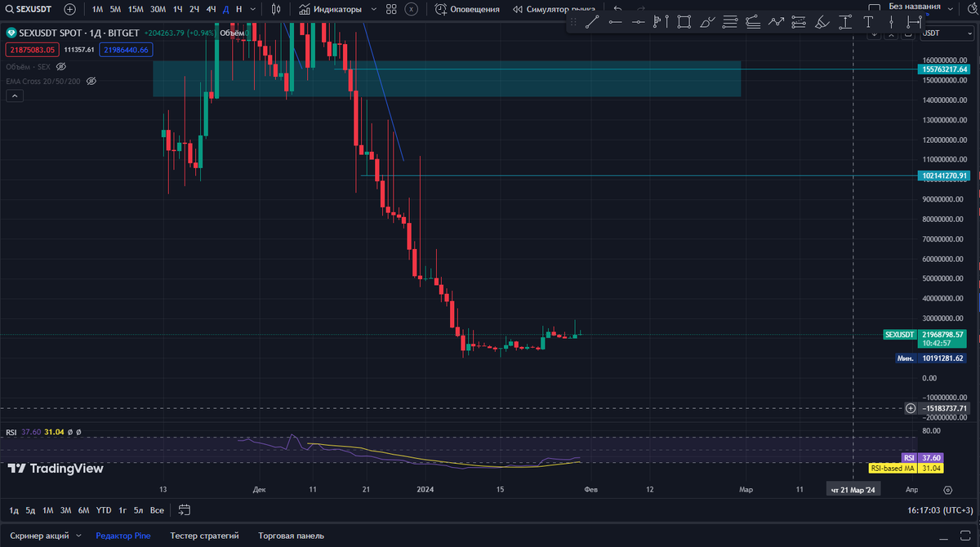Select the Text annotation tool
The width and height of the screenshot is (980, 547).
pyautogui.click(x=868, y=22)
